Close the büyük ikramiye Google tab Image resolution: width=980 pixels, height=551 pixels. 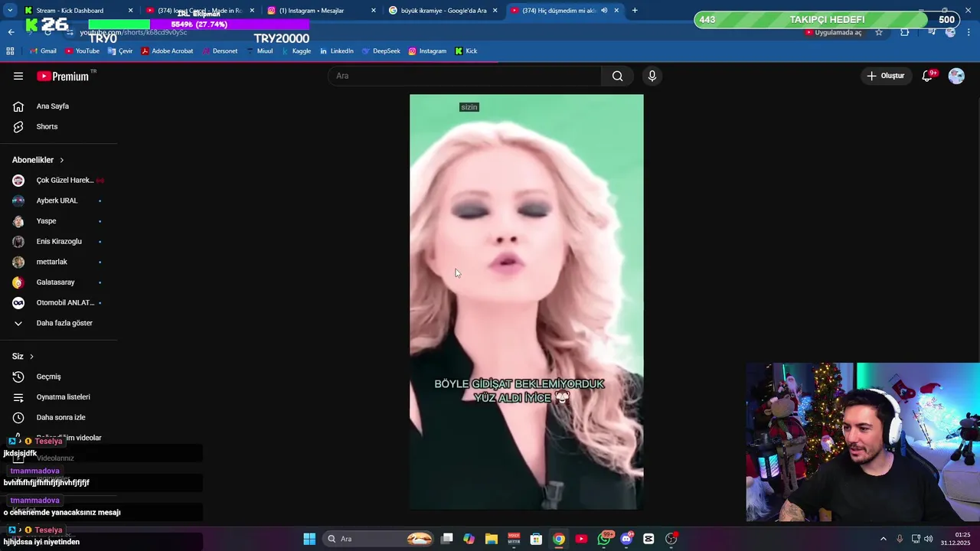(495, 11)
